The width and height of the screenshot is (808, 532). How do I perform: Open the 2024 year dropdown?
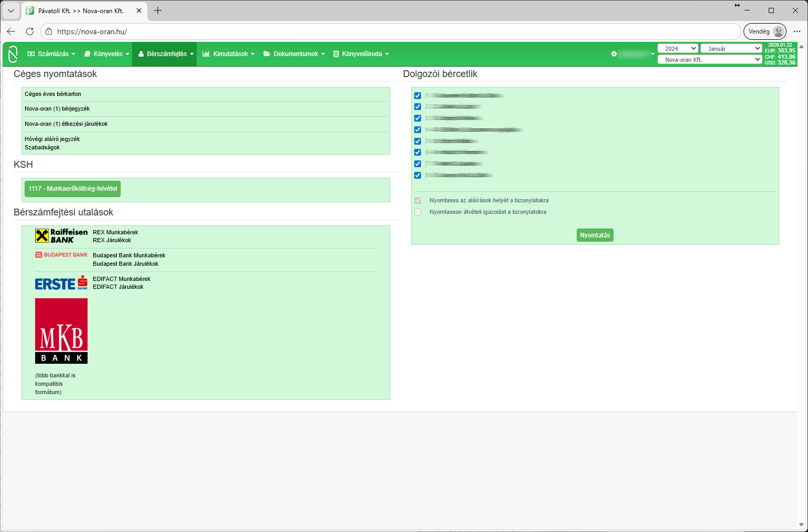677,48
